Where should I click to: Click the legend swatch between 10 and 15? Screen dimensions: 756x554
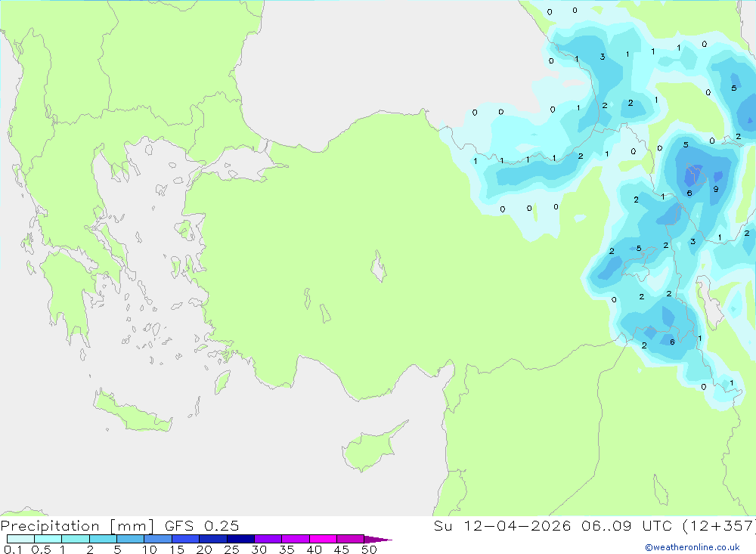tap(158, 539)
